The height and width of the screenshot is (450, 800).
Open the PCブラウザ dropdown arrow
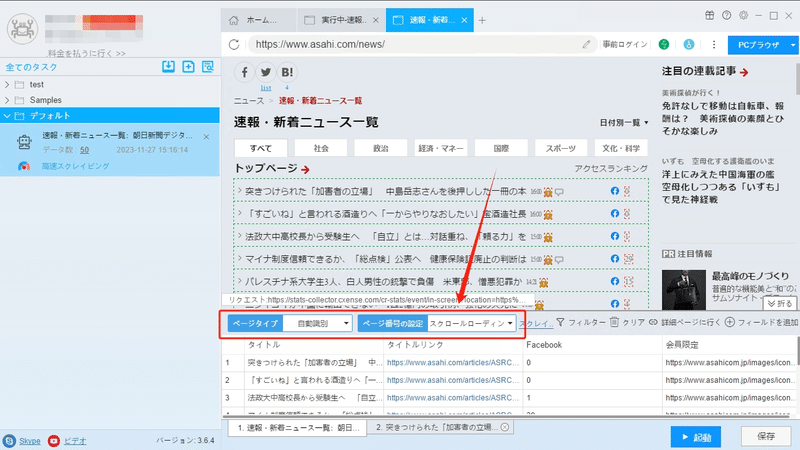click(x=792, y=45)
